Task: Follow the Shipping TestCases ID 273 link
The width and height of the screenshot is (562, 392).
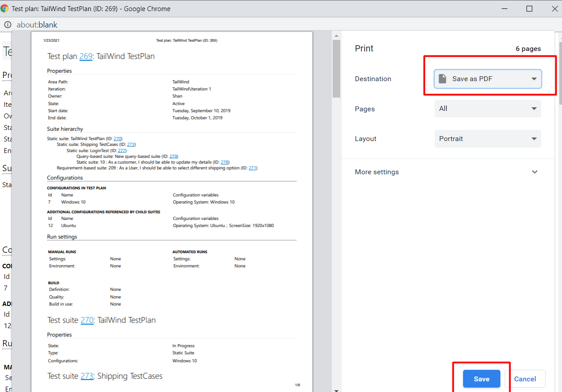Action: 131,145
